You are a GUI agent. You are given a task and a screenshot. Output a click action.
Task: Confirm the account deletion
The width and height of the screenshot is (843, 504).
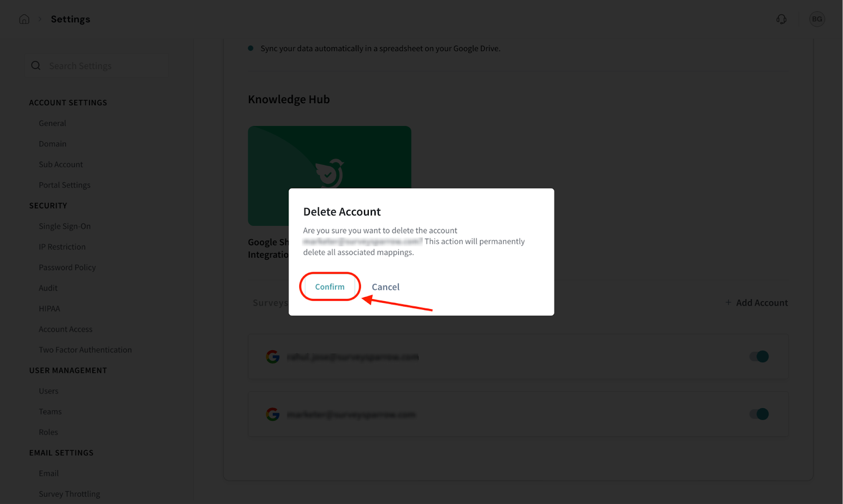pyautogui.click(x=330, y=287)
